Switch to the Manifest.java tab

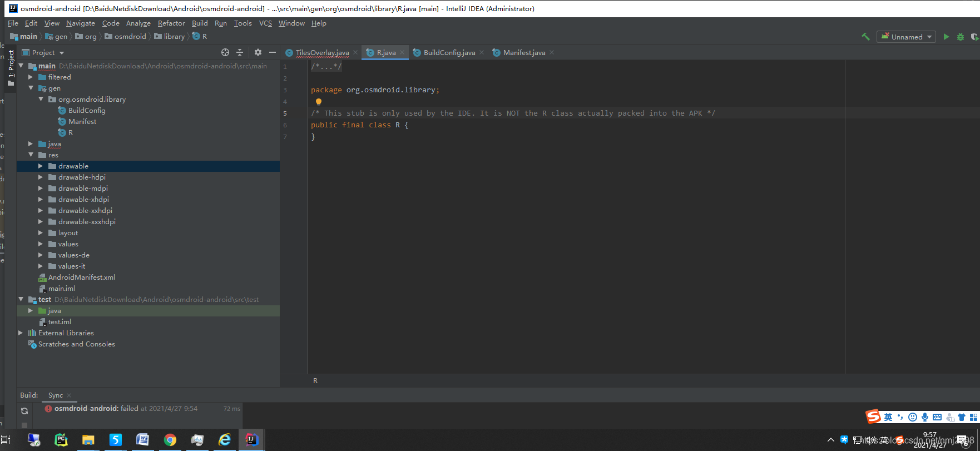[x=524, y=53]
